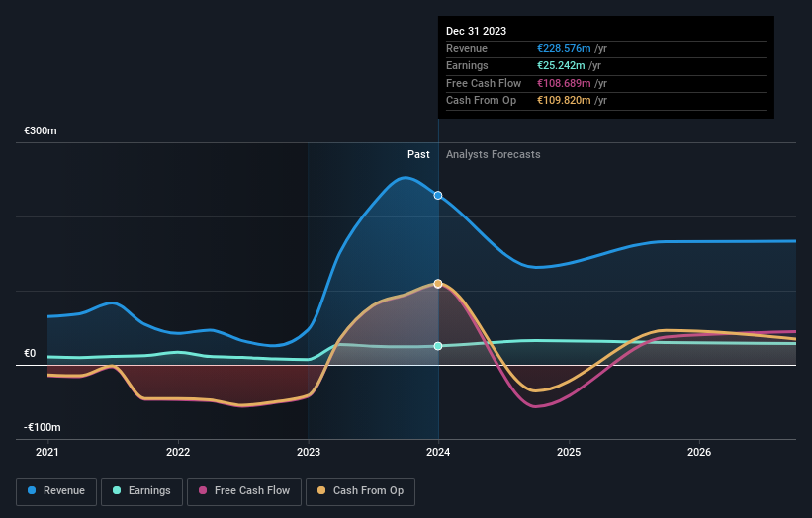Click the €300m y-axis label
The height and width of the screenshot is (518, 812).
point(41,130)
